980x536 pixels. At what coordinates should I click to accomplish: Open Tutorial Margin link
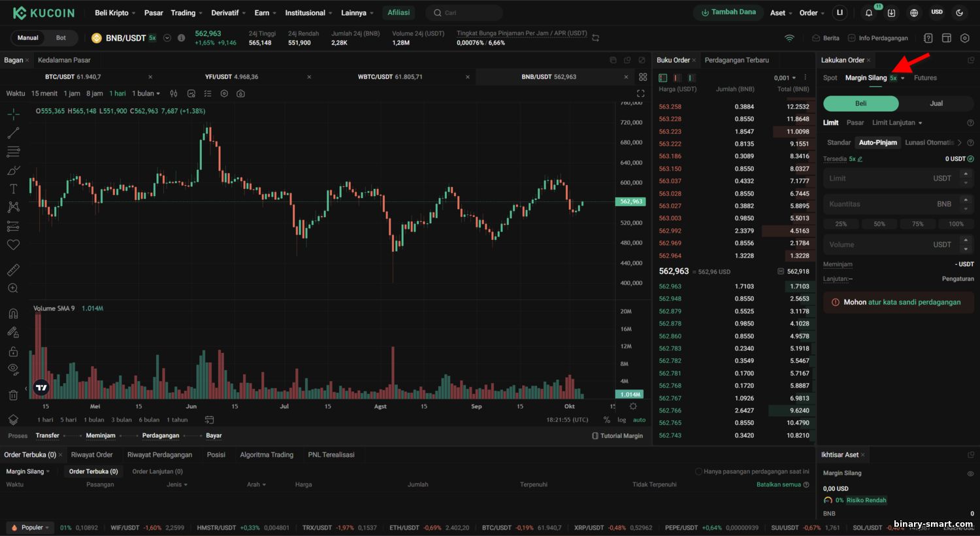(x=617, y=436)
